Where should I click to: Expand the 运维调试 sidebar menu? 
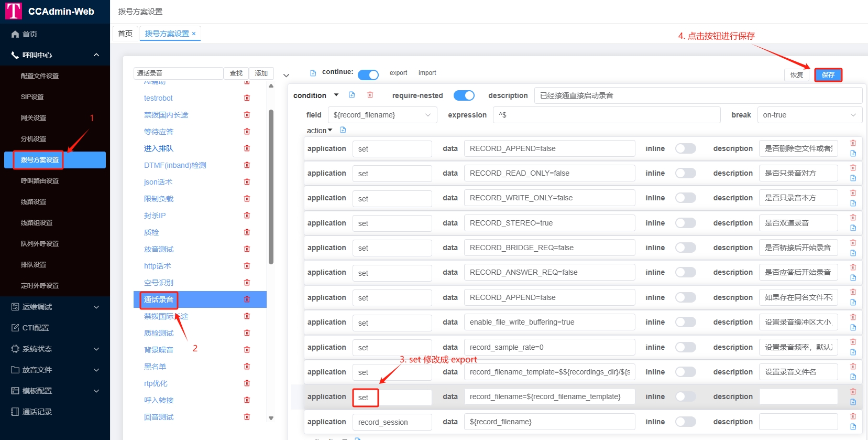[55, 307]
